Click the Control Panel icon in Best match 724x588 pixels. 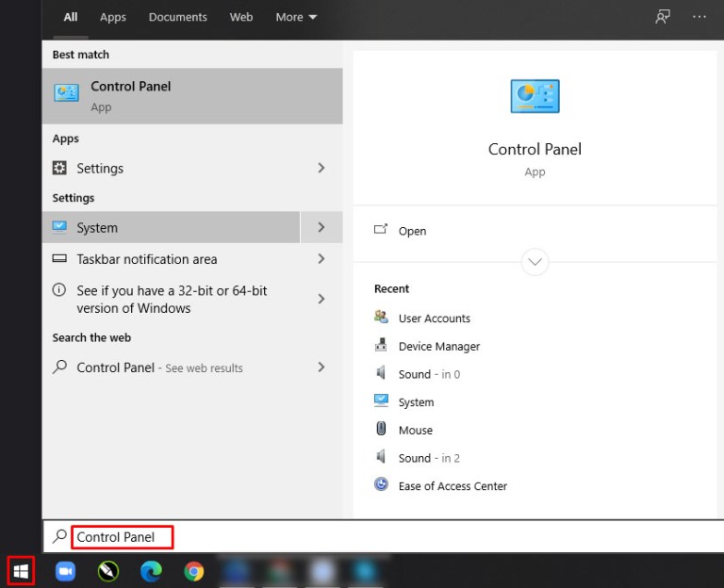click(67, 92)
